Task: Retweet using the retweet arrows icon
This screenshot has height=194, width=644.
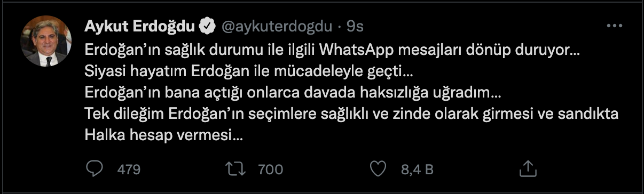Action: tap(235, 169)
